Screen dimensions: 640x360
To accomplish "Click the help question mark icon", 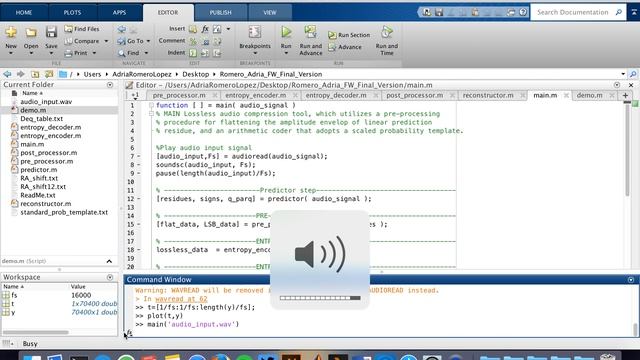I will pyautogui.click(x=523, y=12).
